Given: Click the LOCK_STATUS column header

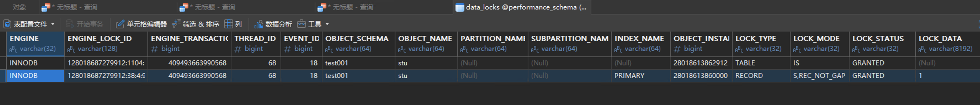Looking at the screenshot, I should [x=882, y=44].
